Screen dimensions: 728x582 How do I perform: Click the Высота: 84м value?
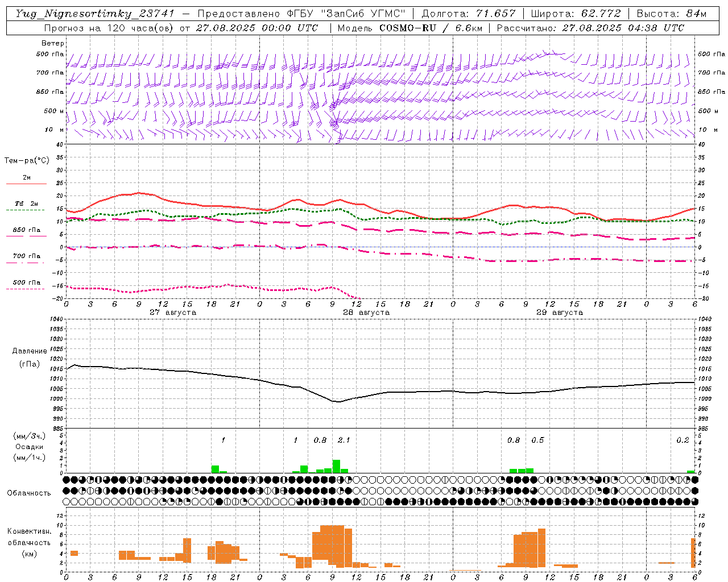(x=672, y=14)
